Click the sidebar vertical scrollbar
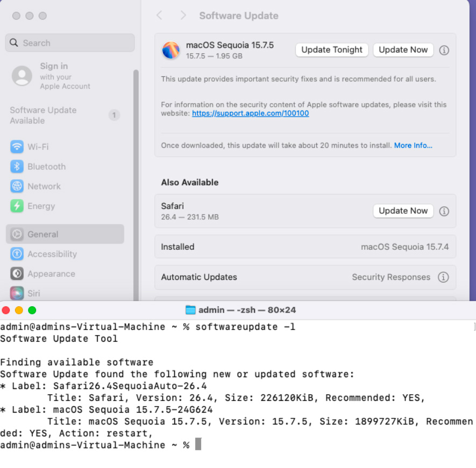The width and height of the screenshot is (476, 468). (x=136, y=185)
